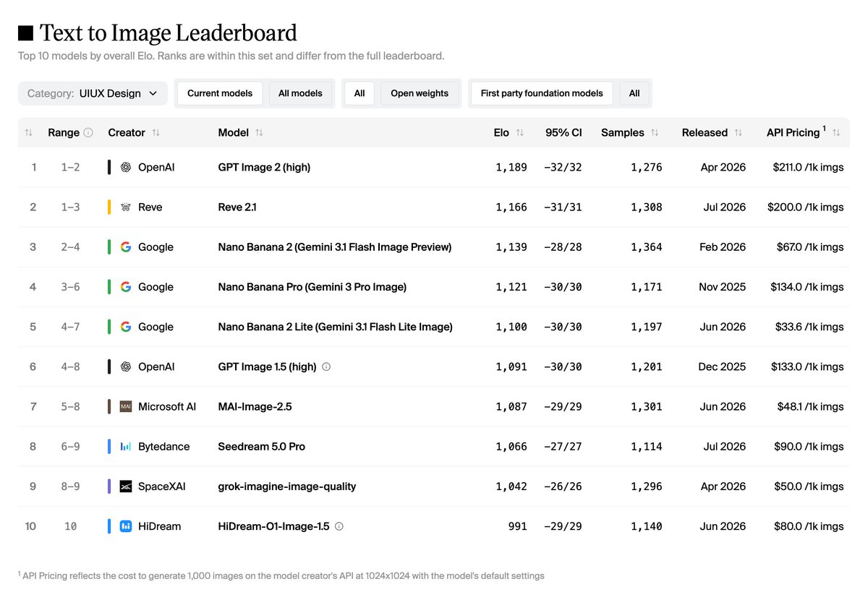This screenshot has height=600, width=868.
Task: Sort by the Creator column arrows
Action: pos(156,132)
